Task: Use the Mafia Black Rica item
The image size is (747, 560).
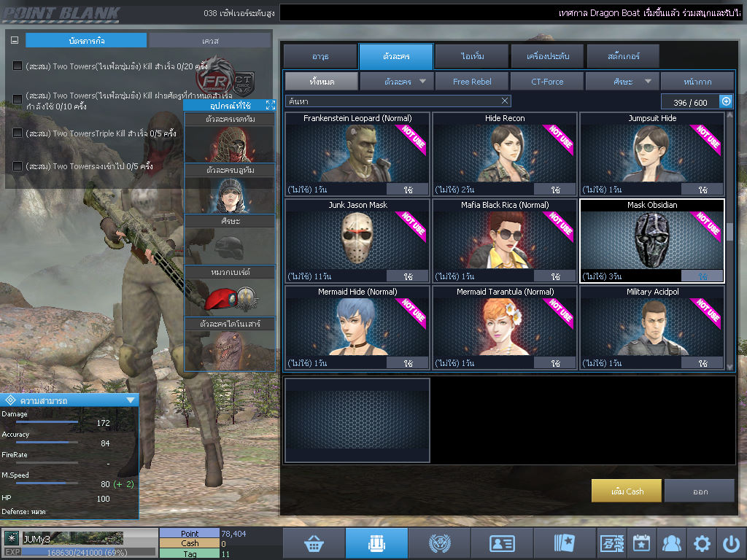Action: pyautogui.click(x=555, y=276)
